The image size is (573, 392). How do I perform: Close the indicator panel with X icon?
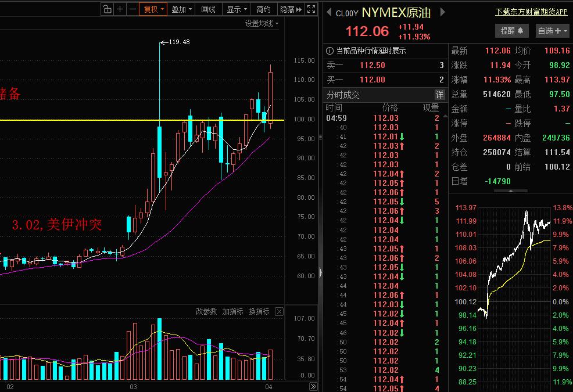(279, 311)
